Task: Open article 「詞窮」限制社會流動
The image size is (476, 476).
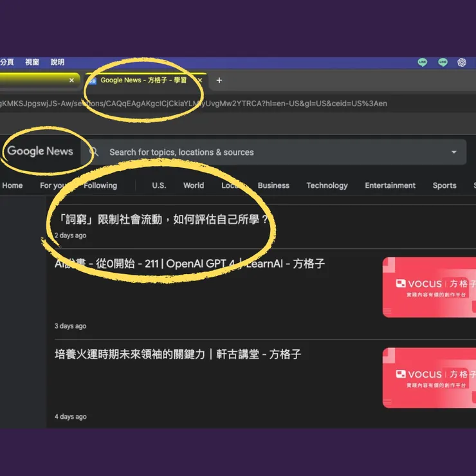Action: tap(162, 219)
